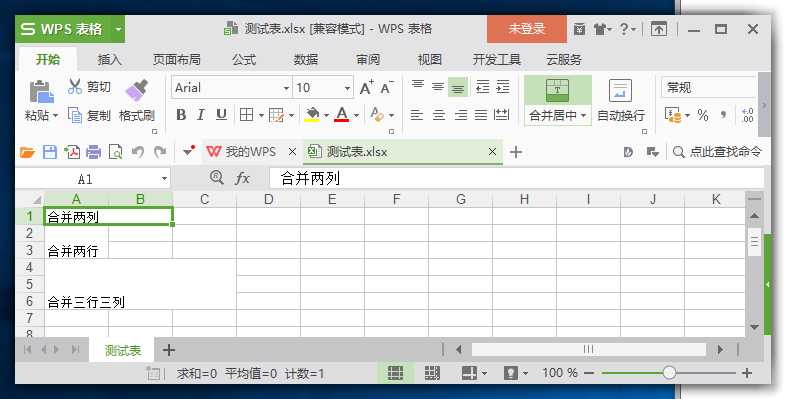Click the Auto Wrap Text icon
Screen dimensions: 786x399
tap(620, 91)
